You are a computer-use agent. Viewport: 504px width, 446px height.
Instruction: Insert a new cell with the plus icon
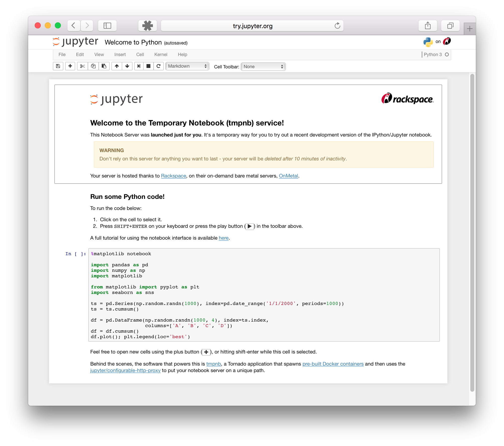click(x=70, y=66)
